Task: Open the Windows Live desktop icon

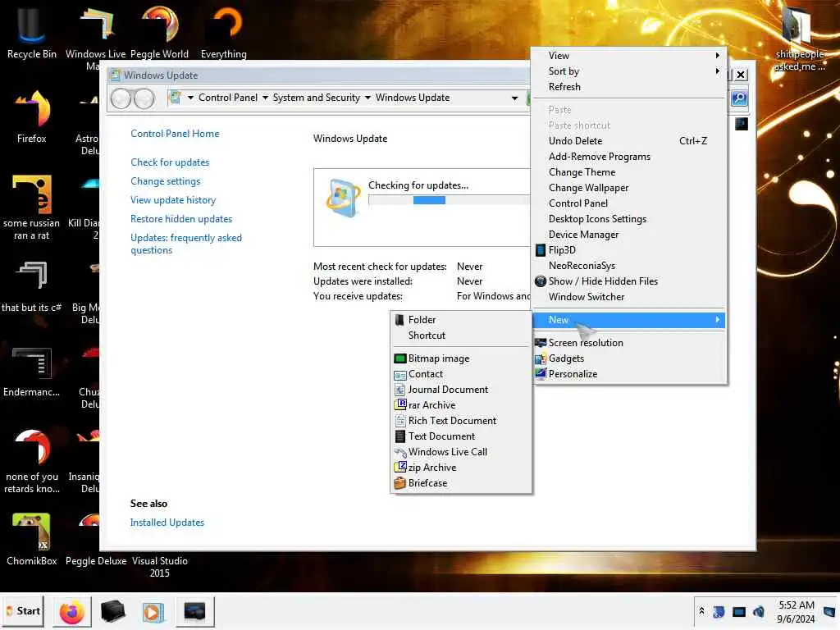Action: click(x=95, y=32)
